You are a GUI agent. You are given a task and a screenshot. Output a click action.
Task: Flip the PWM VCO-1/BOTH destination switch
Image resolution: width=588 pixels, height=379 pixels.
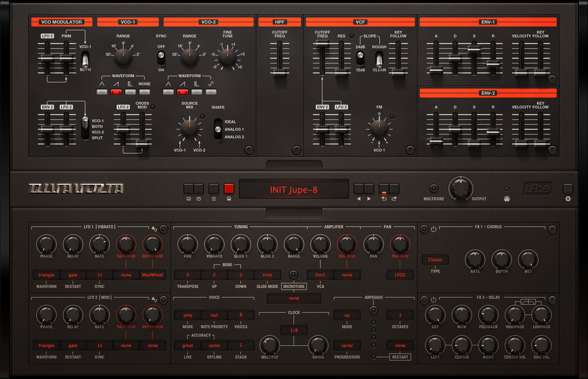(x=85, y=59)
